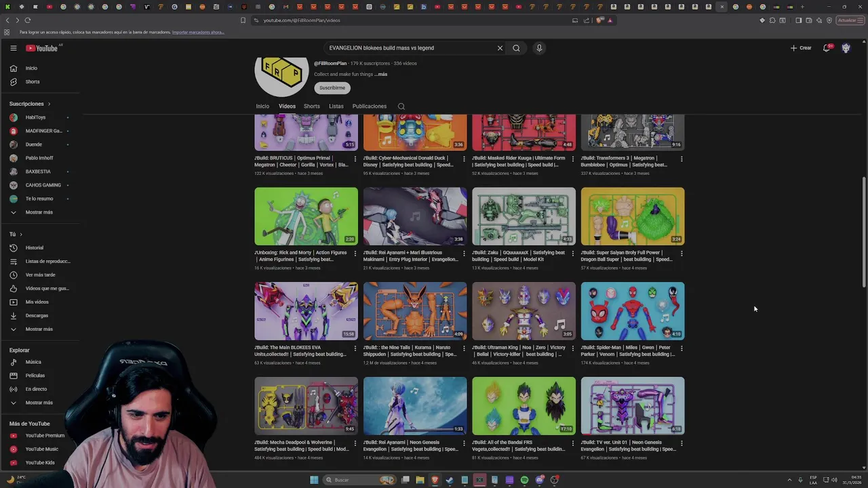Open Spotify from the taskbar
Image resolution: width=868 pixels, height=488 pixels.
click(524, 480)
